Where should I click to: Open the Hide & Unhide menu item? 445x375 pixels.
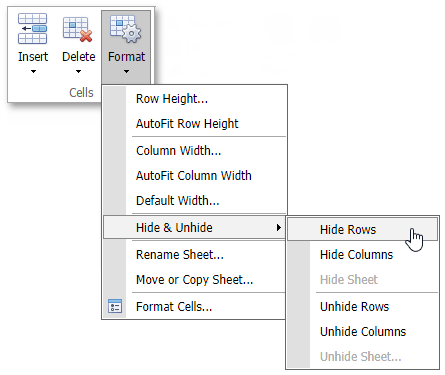195,227
